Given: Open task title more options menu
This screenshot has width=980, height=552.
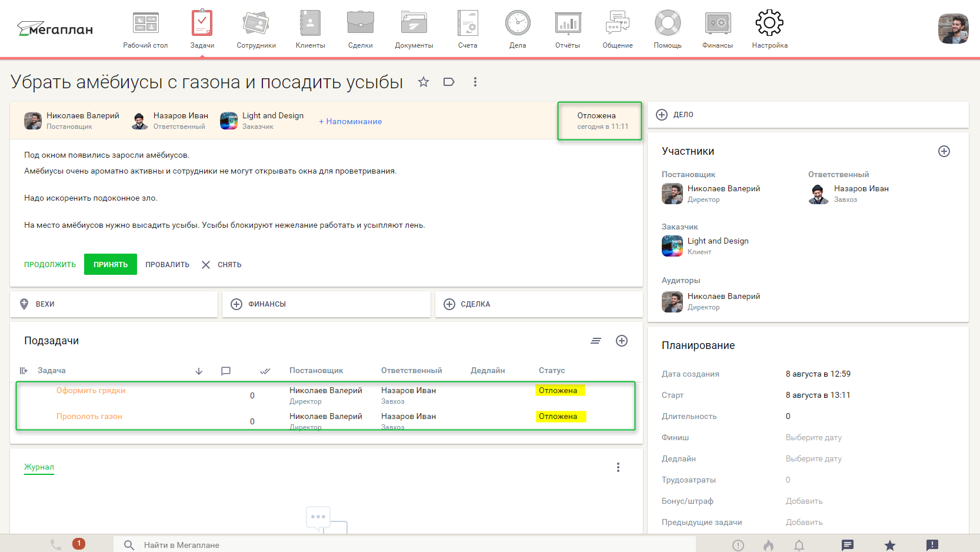Looking at the screenshot, I should point(475,82).
